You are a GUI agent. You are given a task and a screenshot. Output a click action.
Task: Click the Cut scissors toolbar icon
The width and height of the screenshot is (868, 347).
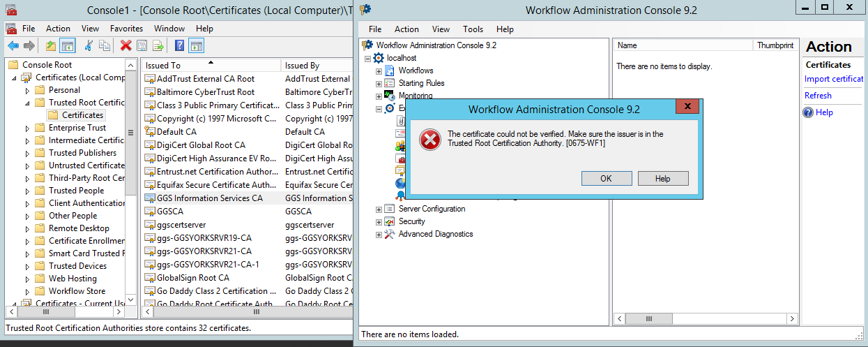[x=89, y=46]
